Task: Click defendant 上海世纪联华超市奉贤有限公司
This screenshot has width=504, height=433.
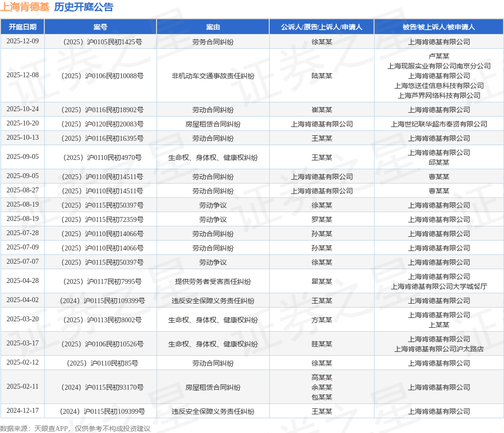Action: coord(439,124)
